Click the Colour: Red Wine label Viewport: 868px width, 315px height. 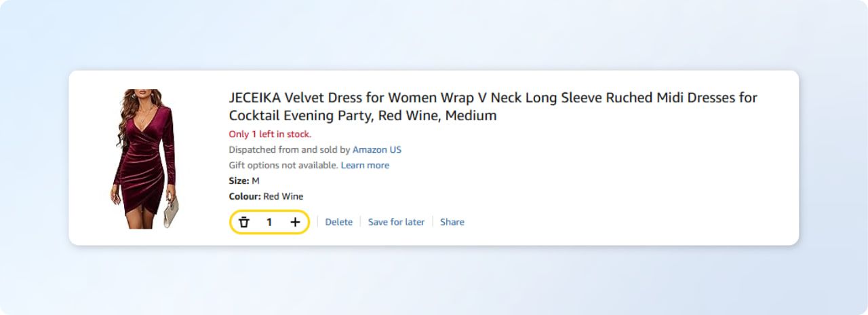tap(266, 196)
